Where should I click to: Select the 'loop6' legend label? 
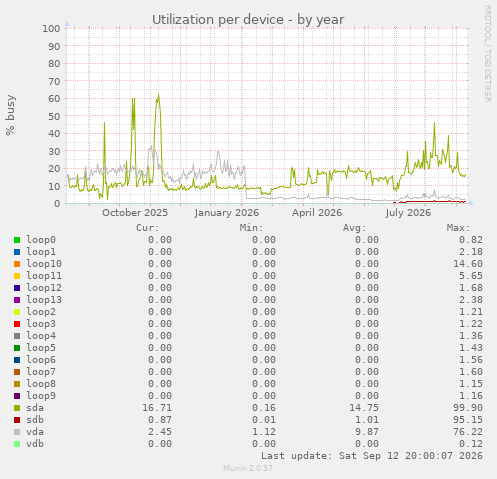41,360
